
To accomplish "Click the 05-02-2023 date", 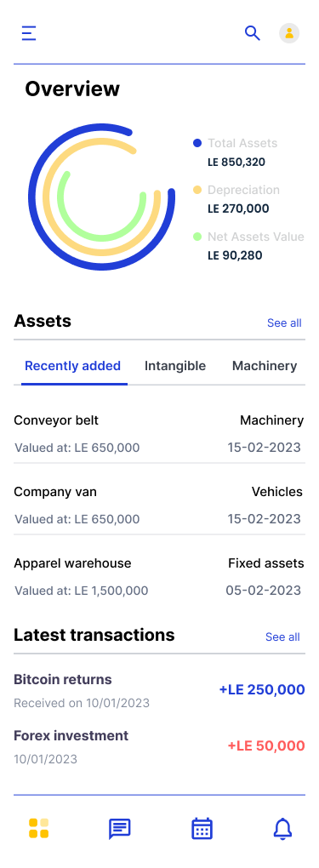I will tap(263, 590).
